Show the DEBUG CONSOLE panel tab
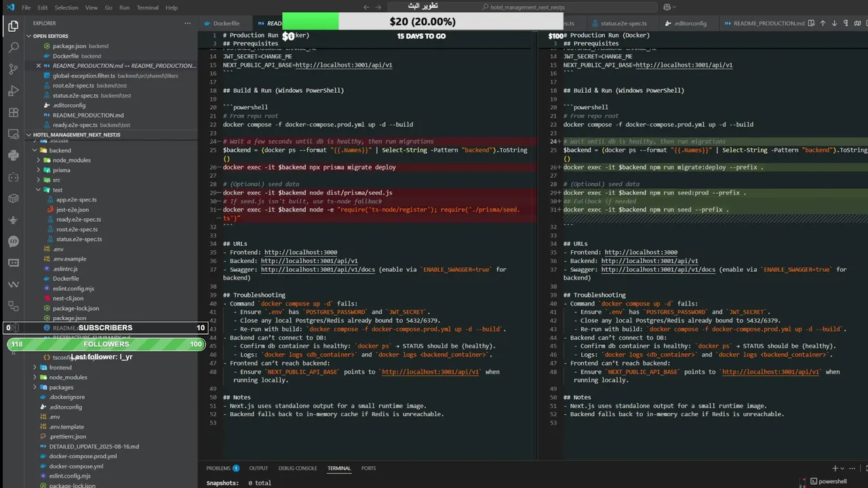 298,468
